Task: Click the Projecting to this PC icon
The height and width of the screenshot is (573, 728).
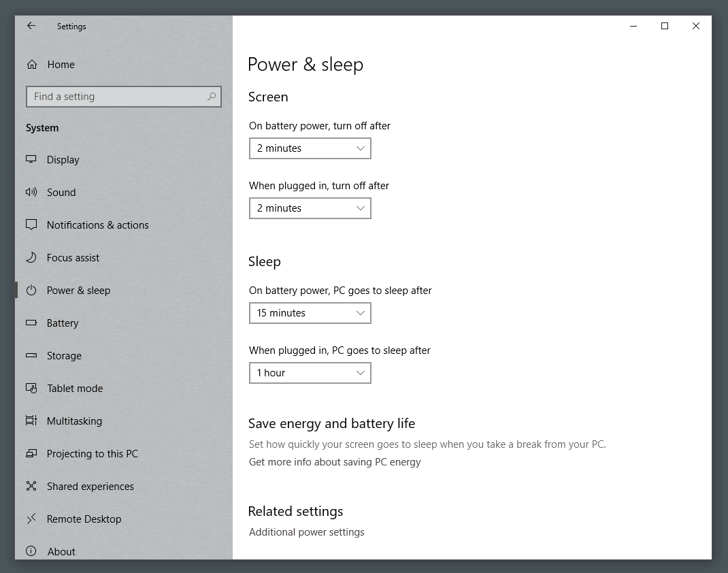Action: (31, 453)
